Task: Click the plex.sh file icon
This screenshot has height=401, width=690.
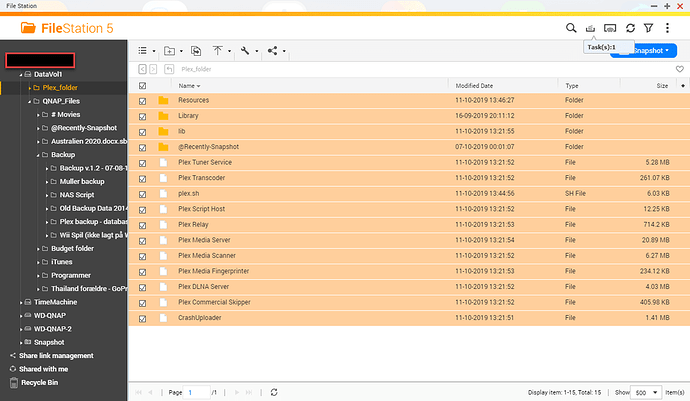Action: point(163,194)
